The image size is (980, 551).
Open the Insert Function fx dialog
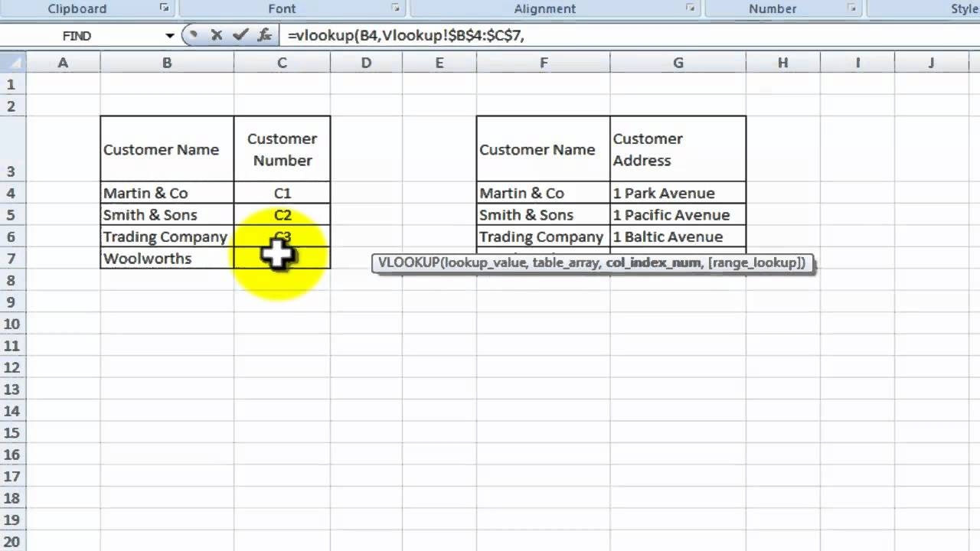264,35
